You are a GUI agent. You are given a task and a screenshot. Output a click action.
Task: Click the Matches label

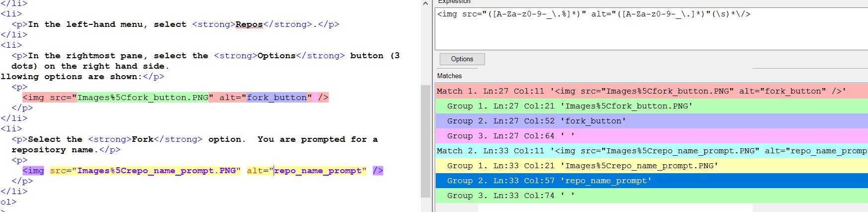click(x=449, y=76)
